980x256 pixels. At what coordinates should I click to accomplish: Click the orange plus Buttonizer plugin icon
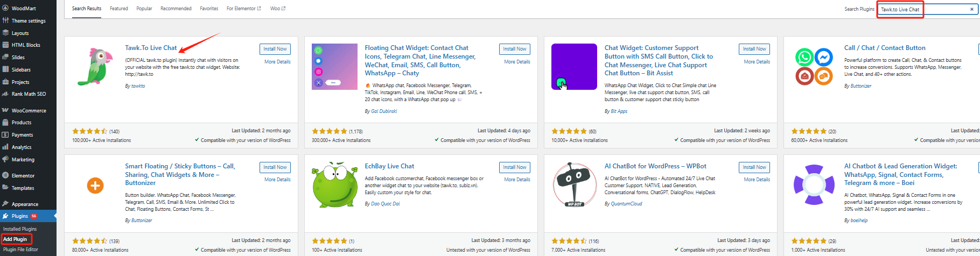(x=95, y=186)
